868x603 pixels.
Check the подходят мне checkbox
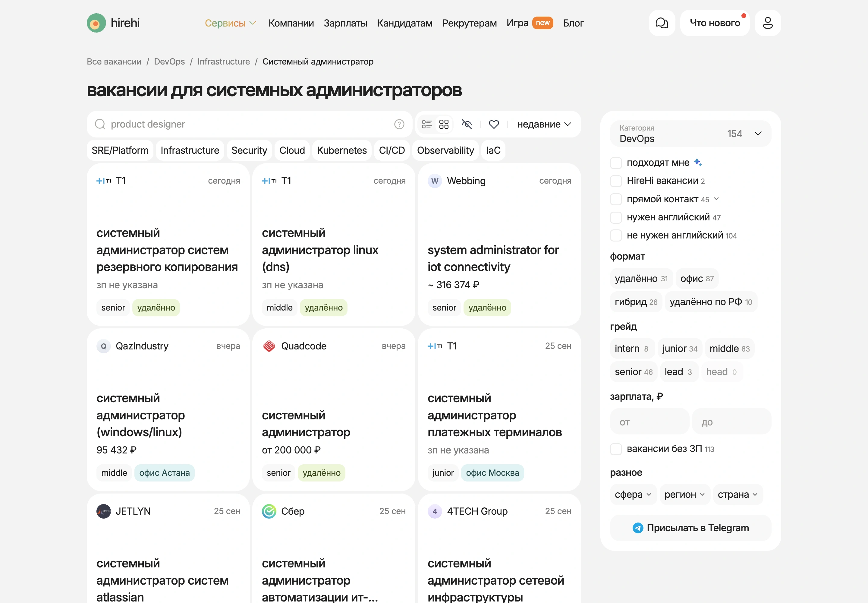pyautogui.click(x=616, y=163)
